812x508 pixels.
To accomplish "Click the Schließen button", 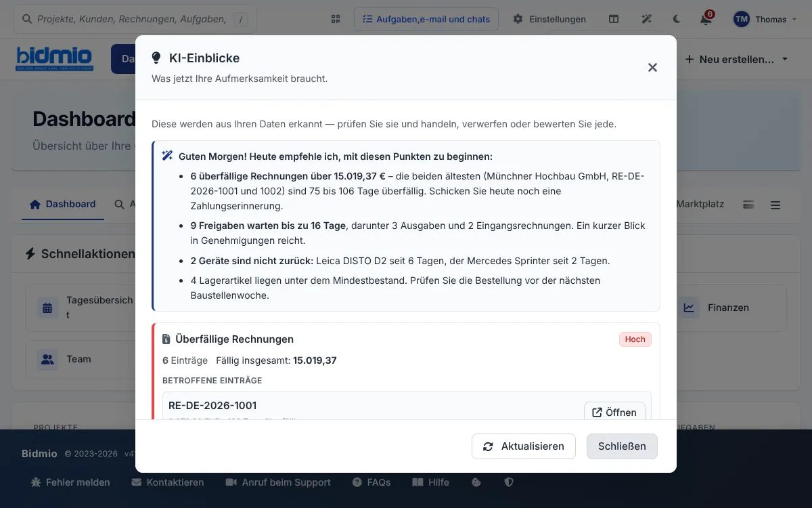I will (622, 446).
